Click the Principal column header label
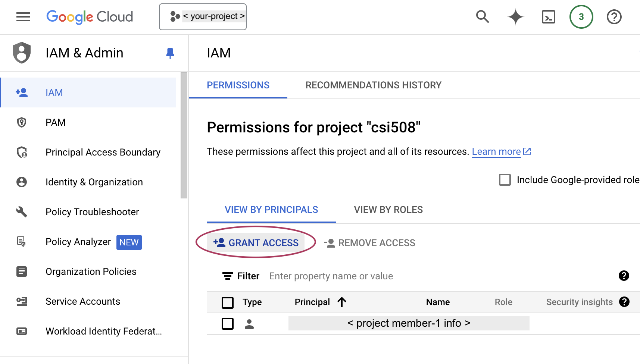640x364 pixels. click(312, 302)
